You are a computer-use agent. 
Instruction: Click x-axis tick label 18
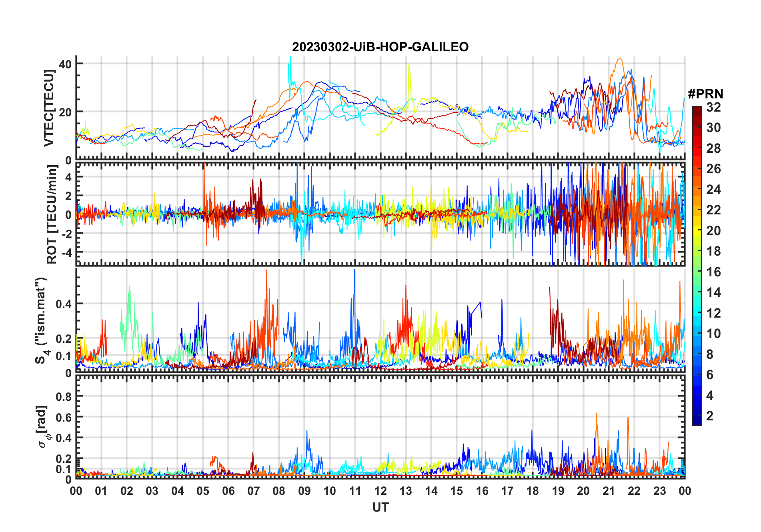tap(533, 491)
